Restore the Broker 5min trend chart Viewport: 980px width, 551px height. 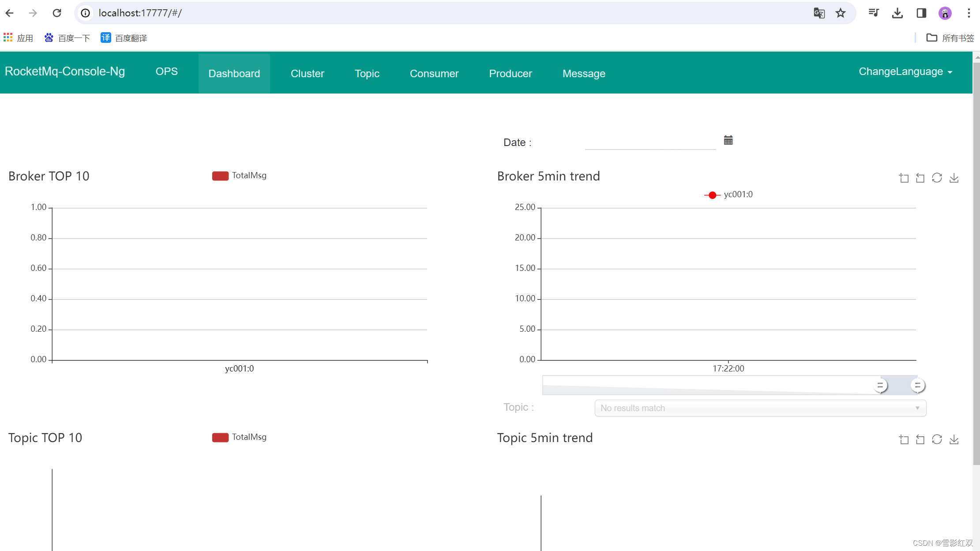[937, 178]
